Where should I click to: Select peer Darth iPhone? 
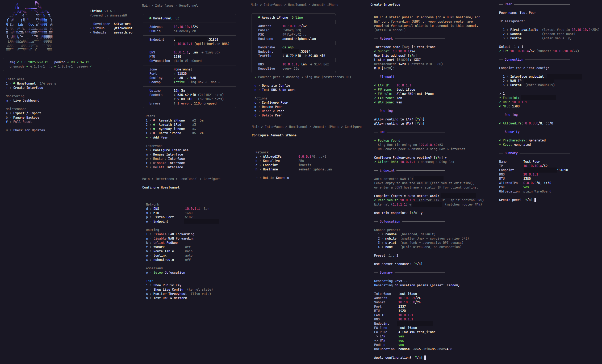(174, 133)
